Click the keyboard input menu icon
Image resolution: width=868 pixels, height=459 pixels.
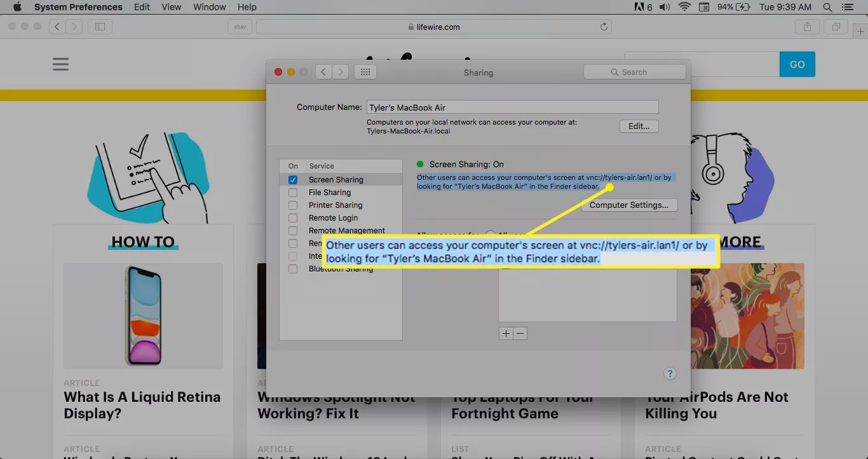pyautogui.click(x=704, y=7)
